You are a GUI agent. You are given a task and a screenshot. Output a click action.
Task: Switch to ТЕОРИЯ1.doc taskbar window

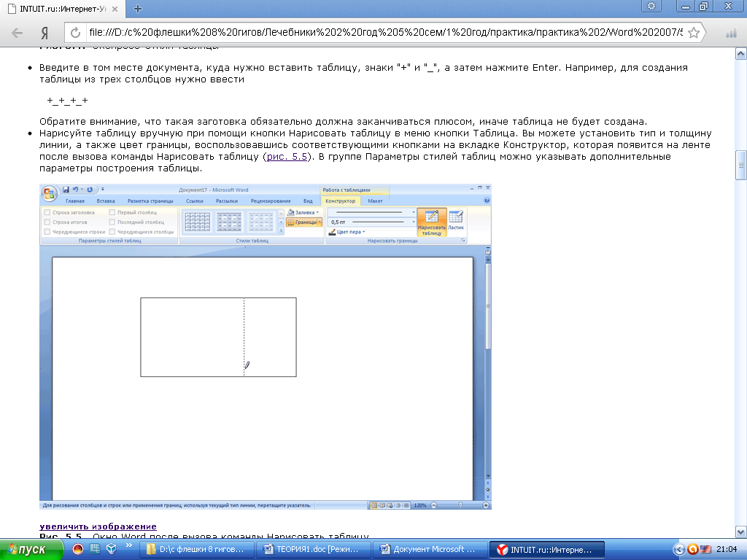click(312, 550)
